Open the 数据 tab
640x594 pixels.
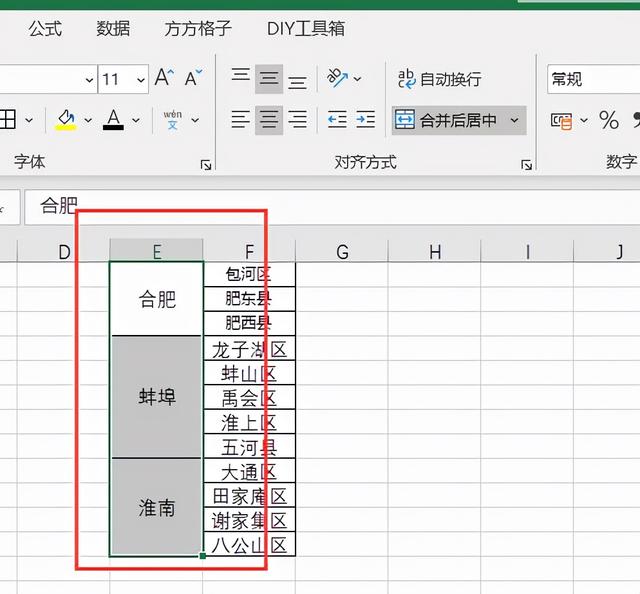(x=113, y=29)
